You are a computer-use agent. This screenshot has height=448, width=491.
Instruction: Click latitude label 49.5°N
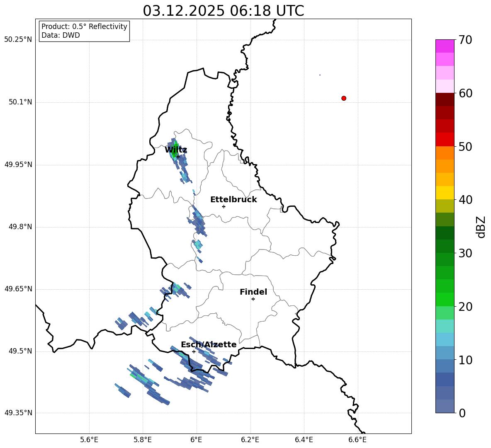(20, 351)
